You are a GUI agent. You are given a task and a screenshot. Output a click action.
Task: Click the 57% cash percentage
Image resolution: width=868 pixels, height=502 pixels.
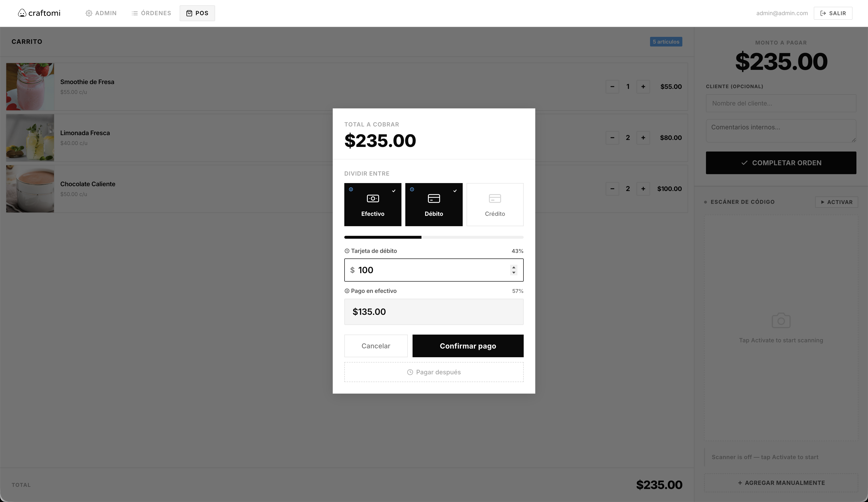(x=517, y=291)
